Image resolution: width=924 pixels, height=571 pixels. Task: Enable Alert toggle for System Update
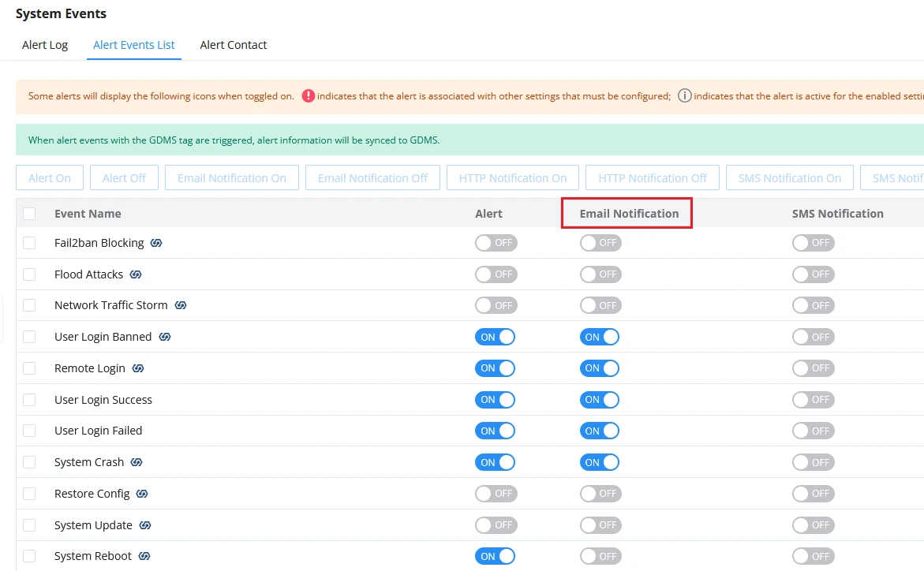click(496, 525)
